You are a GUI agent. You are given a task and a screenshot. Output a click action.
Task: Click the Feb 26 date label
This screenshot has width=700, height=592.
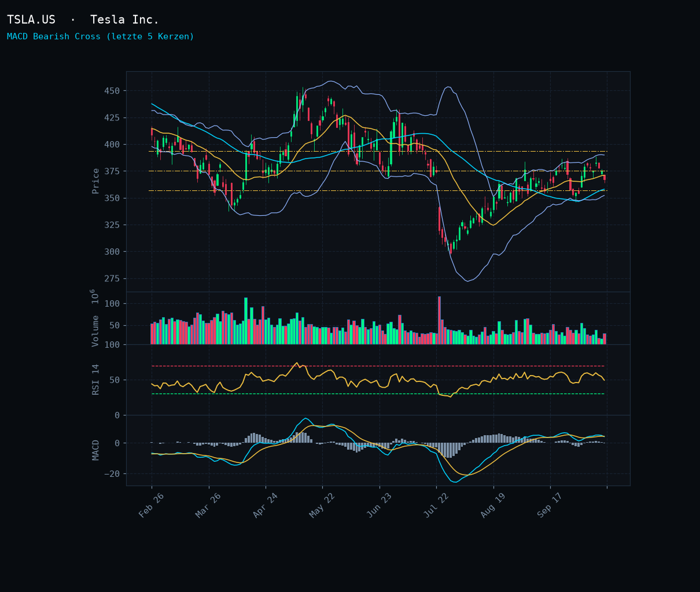tap(150, 506)
